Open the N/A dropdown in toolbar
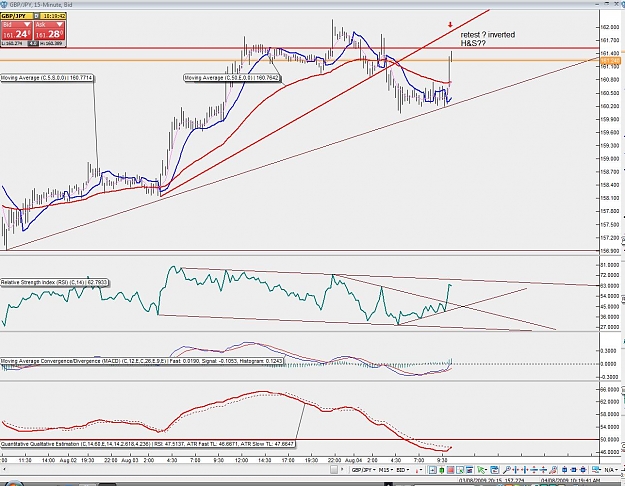The width and height of the screenshot is (625, 486). [610, 470]
